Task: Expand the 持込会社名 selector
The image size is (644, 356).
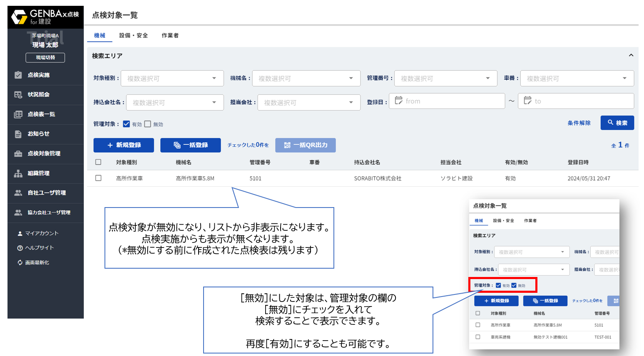Action: (x=175, y=102)
